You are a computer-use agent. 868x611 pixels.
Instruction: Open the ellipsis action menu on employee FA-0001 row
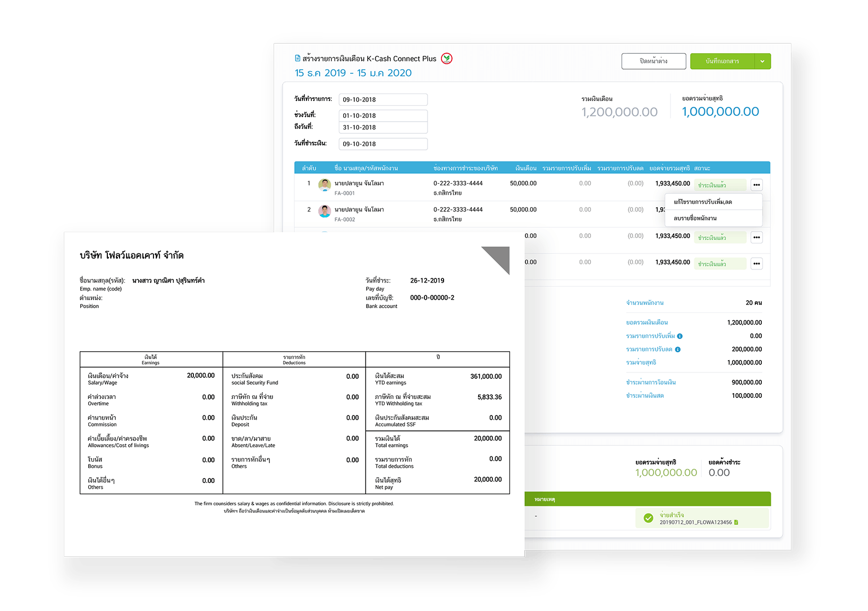(756, 184)
